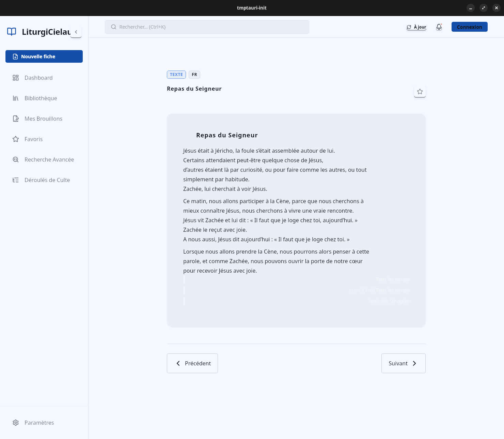Open the notifications bell
504x439 pixels.
pos(439,27)
